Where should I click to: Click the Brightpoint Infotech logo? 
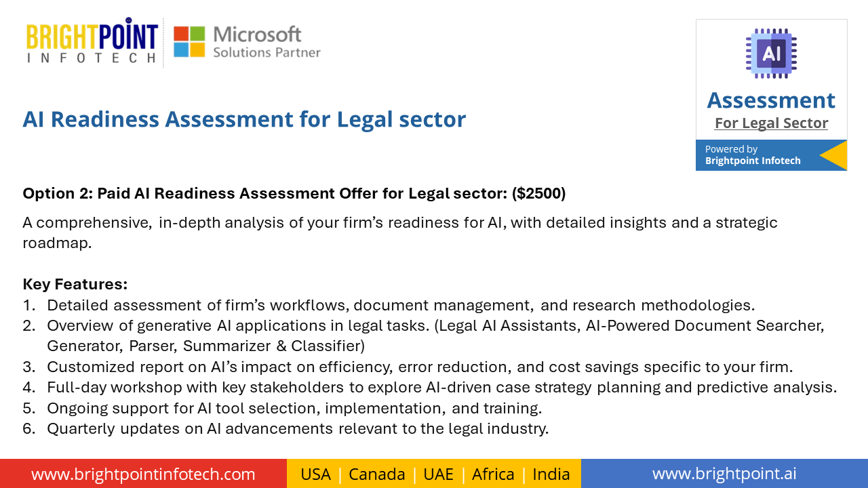pos(92,42)
